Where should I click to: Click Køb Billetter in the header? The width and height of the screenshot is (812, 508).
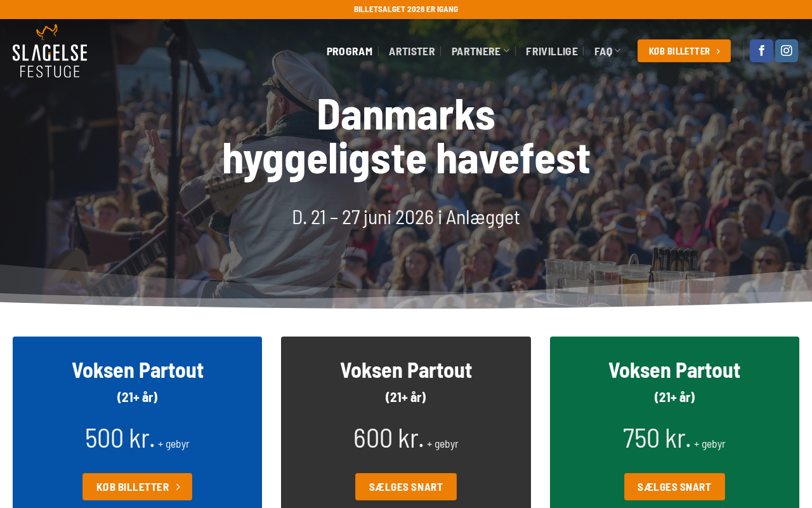click(x=684, y=51)
